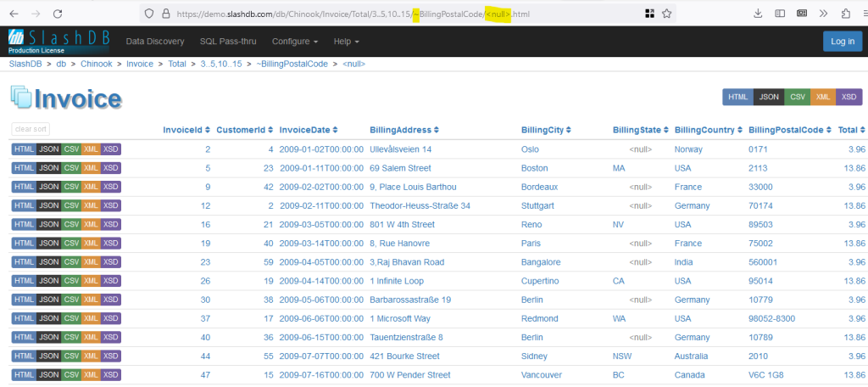Open JSON for the Vancouver invoice row

(x=48, y=375)
